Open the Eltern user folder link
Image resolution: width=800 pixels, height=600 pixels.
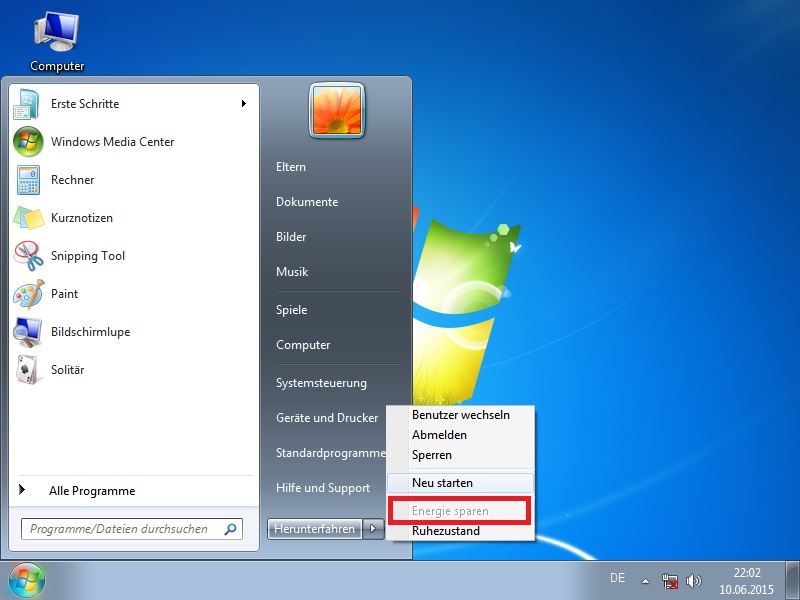pos(291,167)
